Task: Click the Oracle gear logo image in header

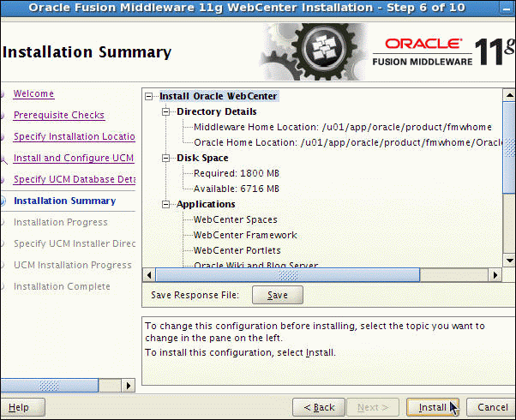Action: (315, 51)
